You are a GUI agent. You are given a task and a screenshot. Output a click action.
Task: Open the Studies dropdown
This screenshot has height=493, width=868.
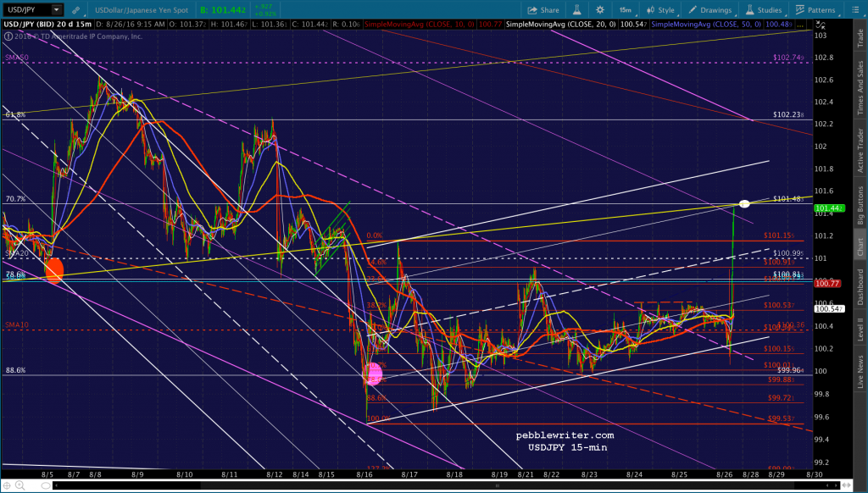[x=764, y=10]
